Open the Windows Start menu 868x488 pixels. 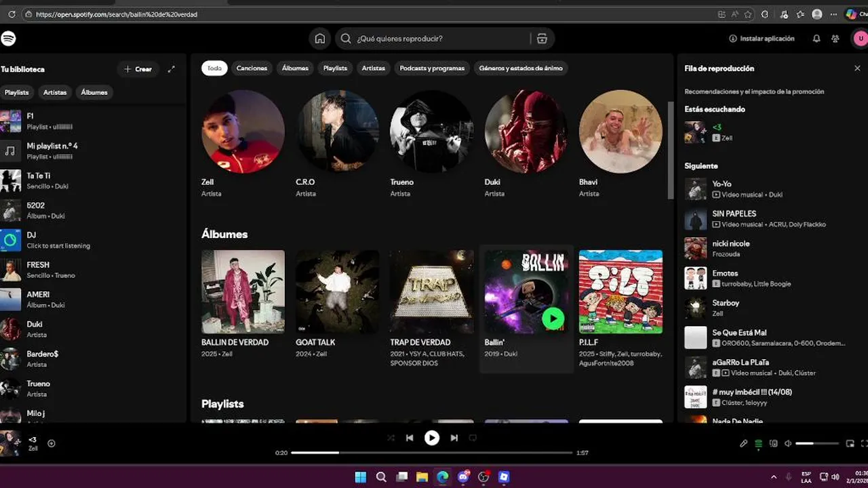[361, 477]
